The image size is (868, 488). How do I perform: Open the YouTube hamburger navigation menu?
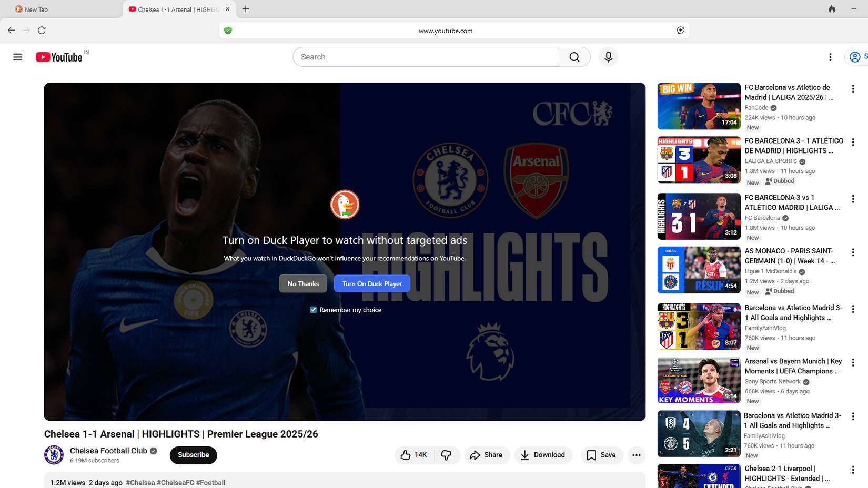[17, 56]
